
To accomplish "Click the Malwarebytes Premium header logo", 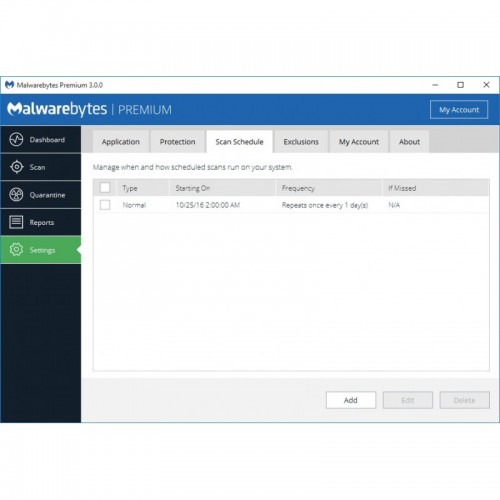I will tap(89, 109).
